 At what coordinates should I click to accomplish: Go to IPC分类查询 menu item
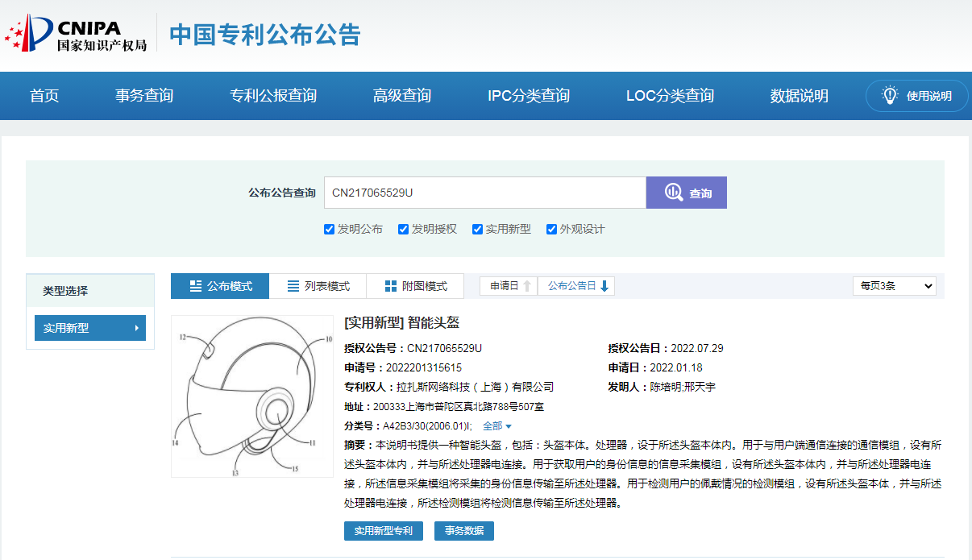point(528,96)
